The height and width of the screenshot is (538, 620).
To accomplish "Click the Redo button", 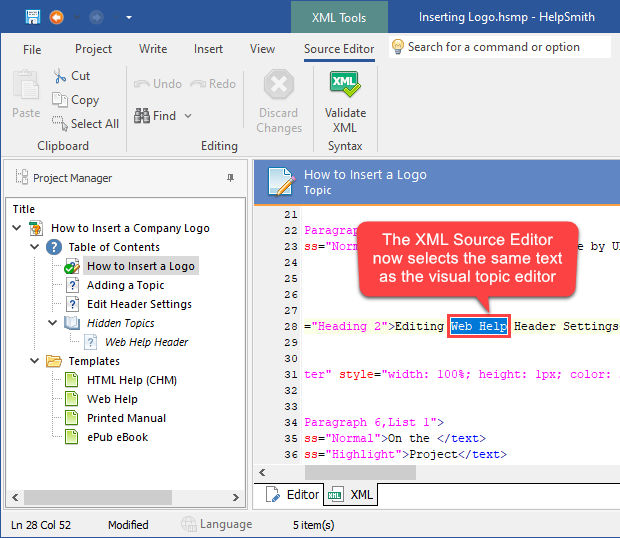I will click(x=213, y=84).
